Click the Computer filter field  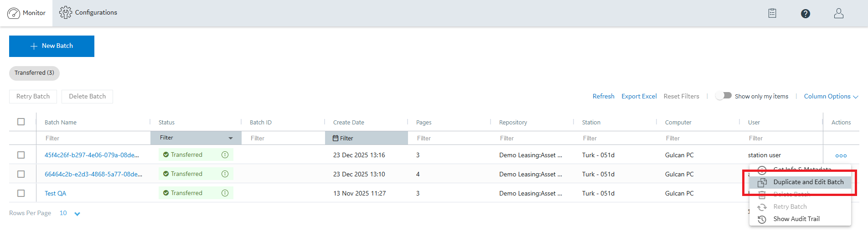click(698, 138)
